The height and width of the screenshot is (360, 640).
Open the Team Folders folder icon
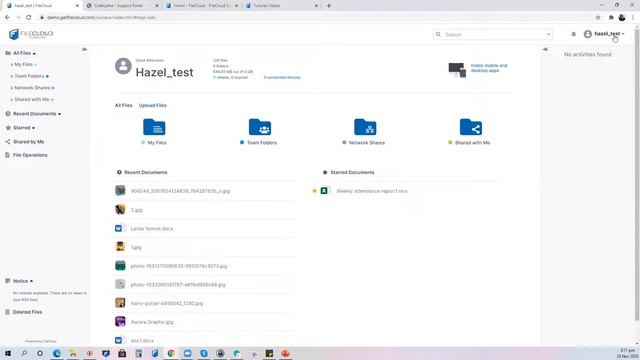tap(260, 127)
